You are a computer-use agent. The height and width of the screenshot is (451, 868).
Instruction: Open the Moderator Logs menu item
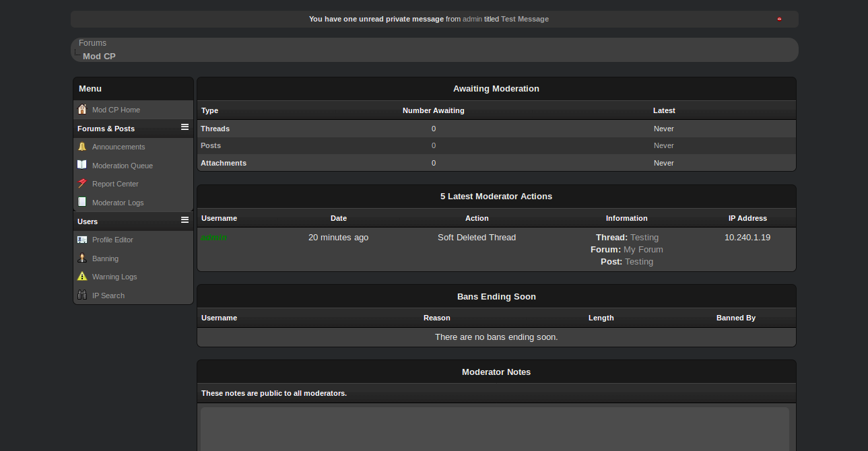click(118, 203)
